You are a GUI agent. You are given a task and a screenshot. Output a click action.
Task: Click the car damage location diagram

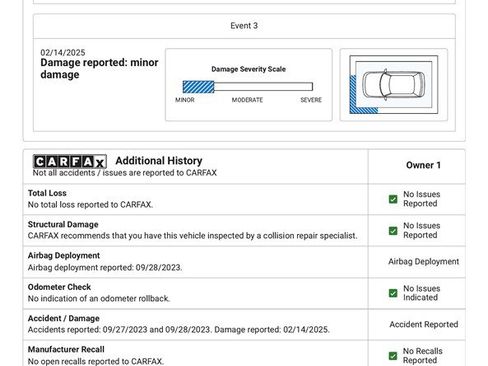click(x=394, y=85)
